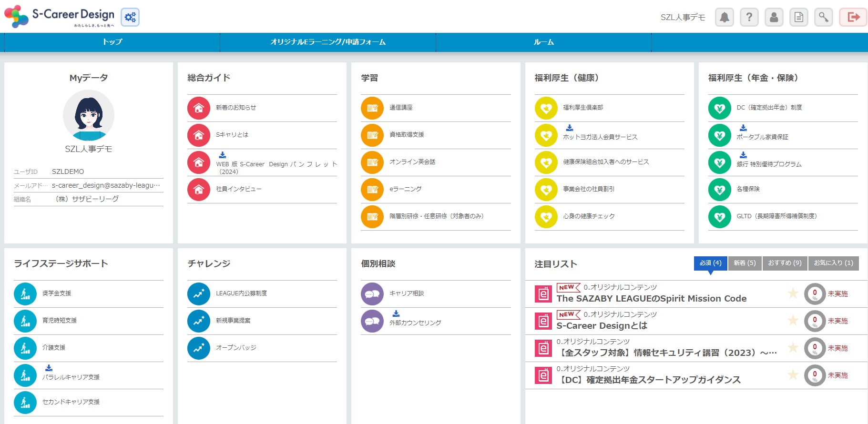
Task: Click the house icon for 社員インタビュー
Action: click(x=199, y=190)
